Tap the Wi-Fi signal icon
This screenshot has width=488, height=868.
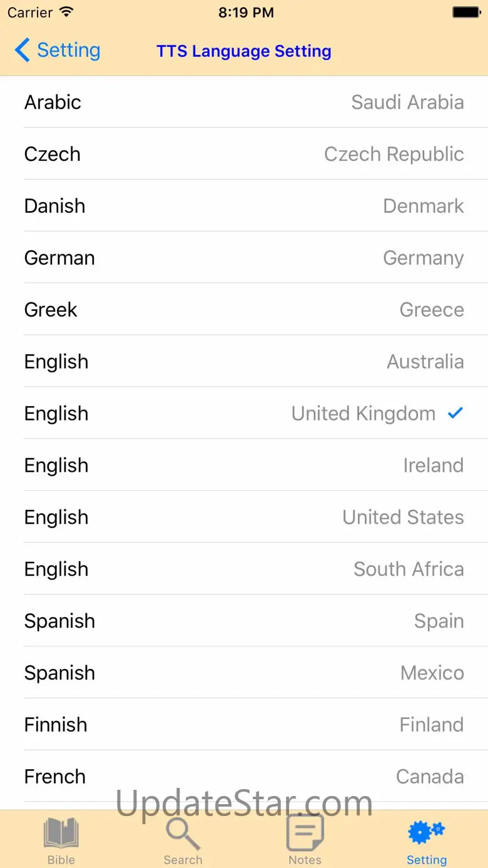click(66, 13)
